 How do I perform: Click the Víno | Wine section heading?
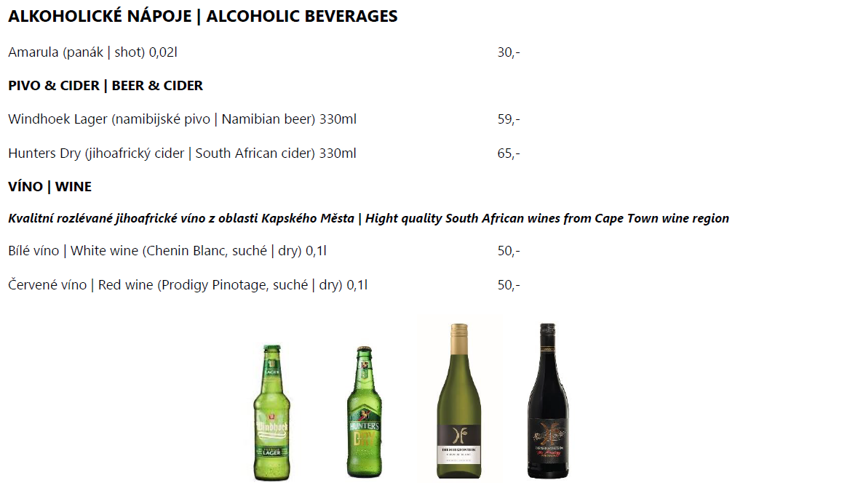50,186
